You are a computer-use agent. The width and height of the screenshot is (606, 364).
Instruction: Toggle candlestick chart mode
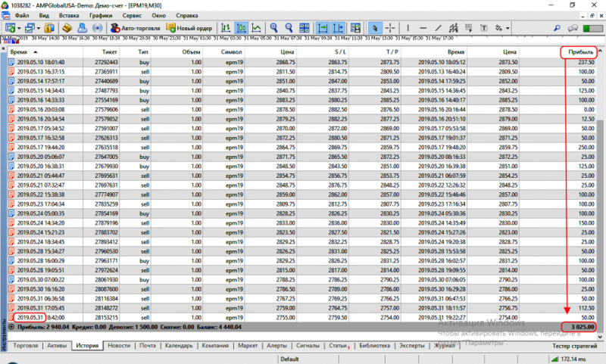(243, 28)
